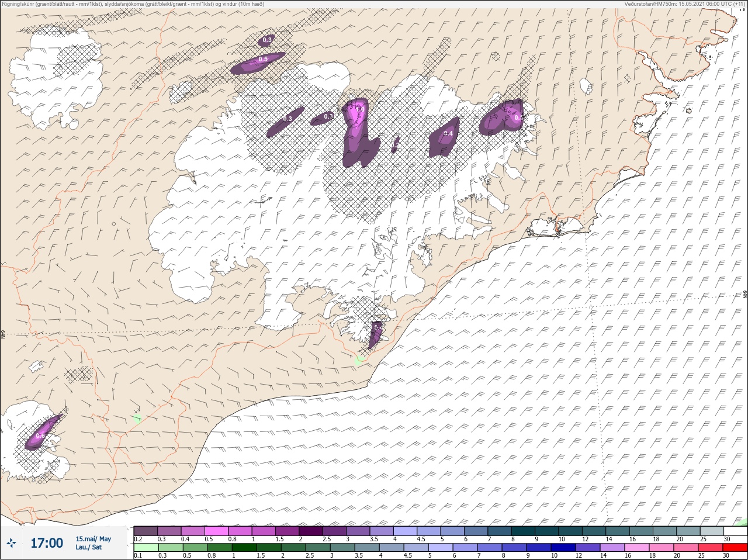Click upper legend swatch starting at 2 (darkest purple)
This screenshot has height=560, width=748.
pyautogui.click(x=311, y=530)
